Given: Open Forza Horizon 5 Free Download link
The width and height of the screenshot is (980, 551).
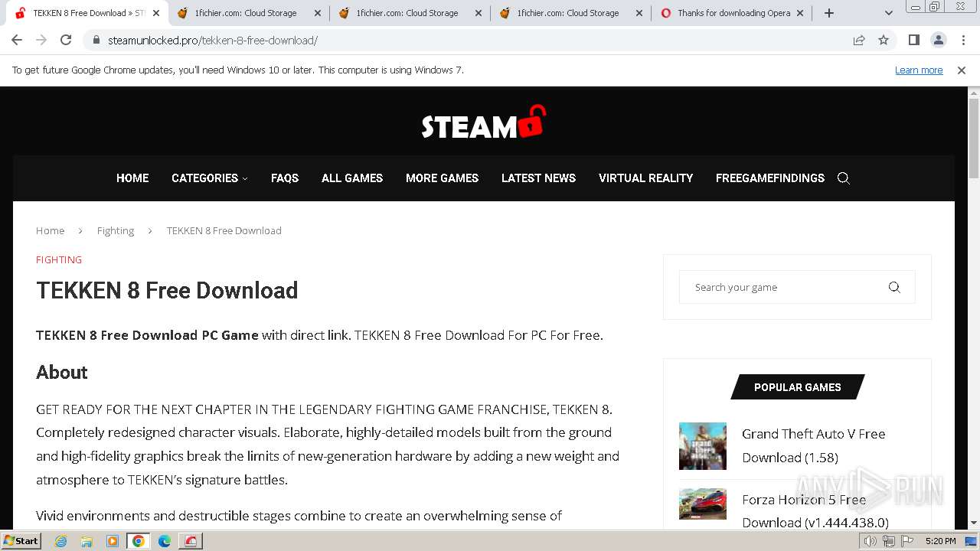Looking at the screenshot, I should [x=815, y=511].
